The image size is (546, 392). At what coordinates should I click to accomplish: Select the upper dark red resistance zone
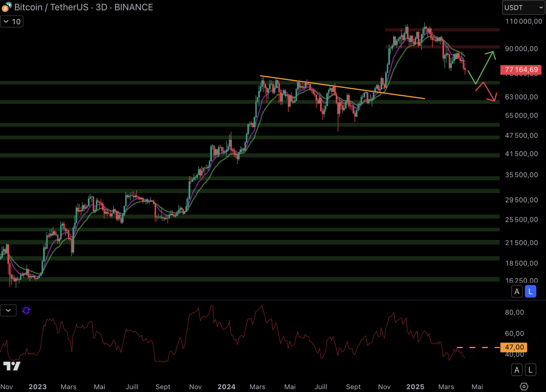442,30
